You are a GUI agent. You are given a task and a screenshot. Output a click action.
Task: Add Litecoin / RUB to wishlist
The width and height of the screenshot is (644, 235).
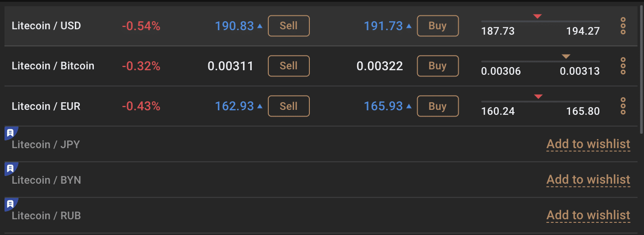point(588,215)
